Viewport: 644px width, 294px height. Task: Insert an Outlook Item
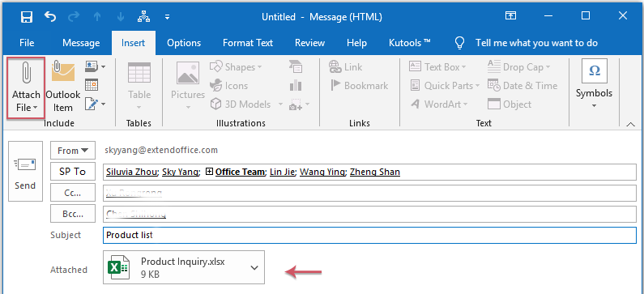pos(63,87)
